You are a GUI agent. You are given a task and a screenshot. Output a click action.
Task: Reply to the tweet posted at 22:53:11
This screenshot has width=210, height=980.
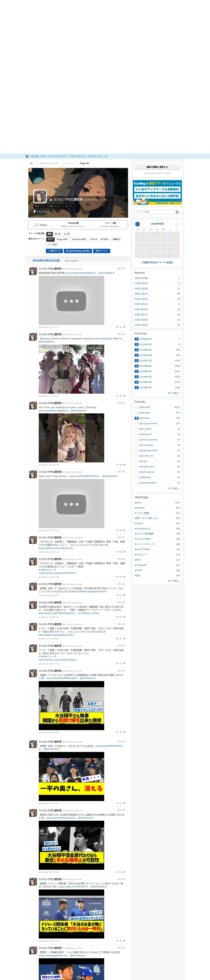(117, 396)
